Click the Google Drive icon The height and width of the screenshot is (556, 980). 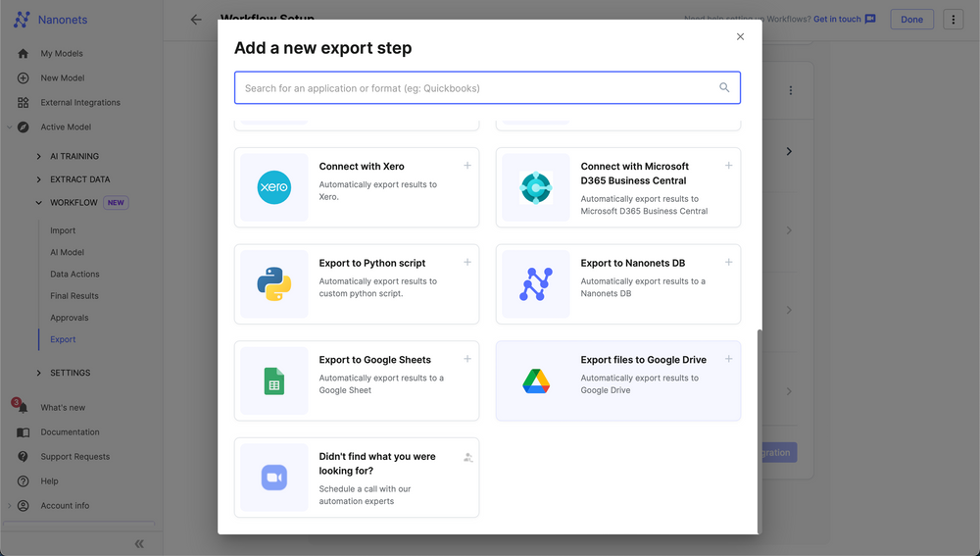click(536, 381)
